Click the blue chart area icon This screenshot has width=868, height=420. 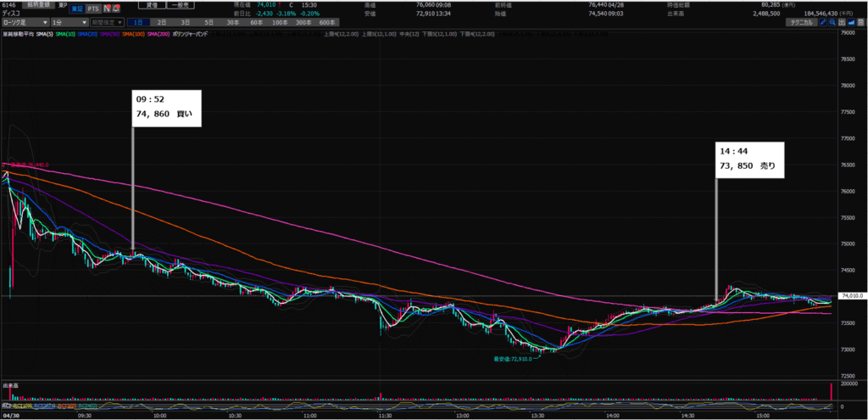pos(853,23)
